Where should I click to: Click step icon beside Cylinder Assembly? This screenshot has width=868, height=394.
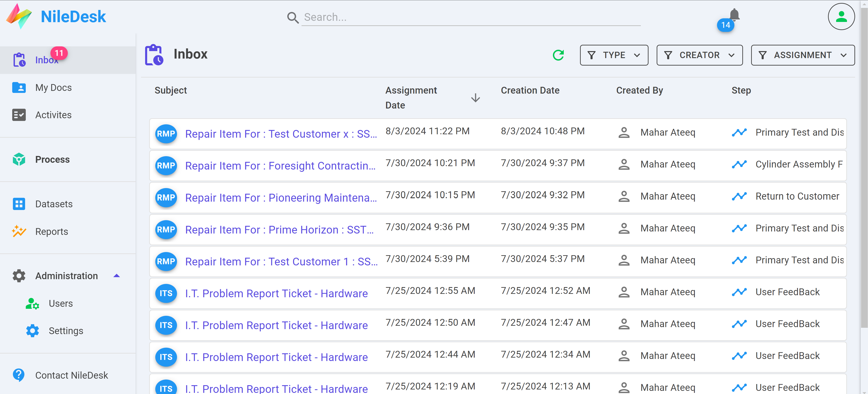[x=739, y=164]
